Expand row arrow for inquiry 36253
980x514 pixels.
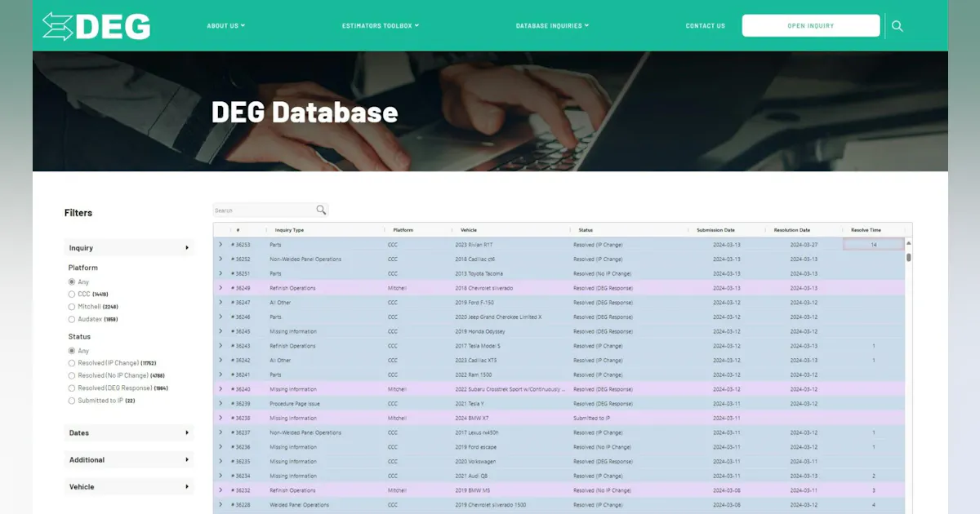pos(220,245)
